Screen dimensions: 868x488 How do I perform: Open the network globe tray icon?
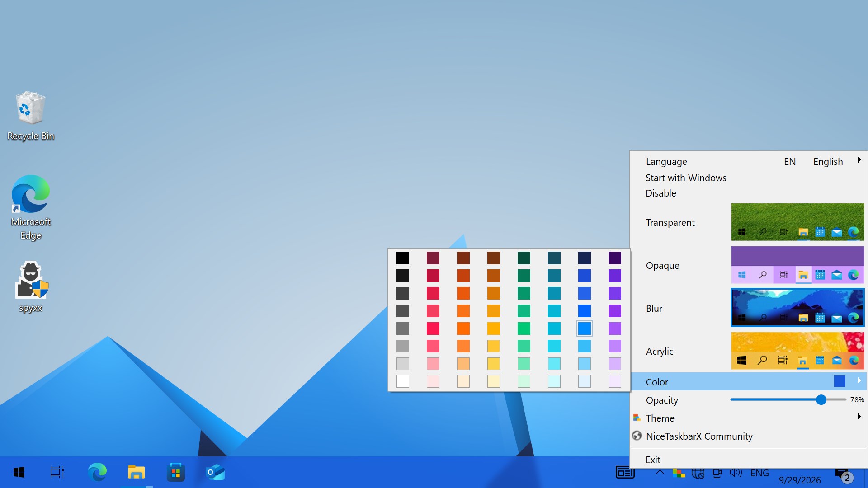point(698,473)
